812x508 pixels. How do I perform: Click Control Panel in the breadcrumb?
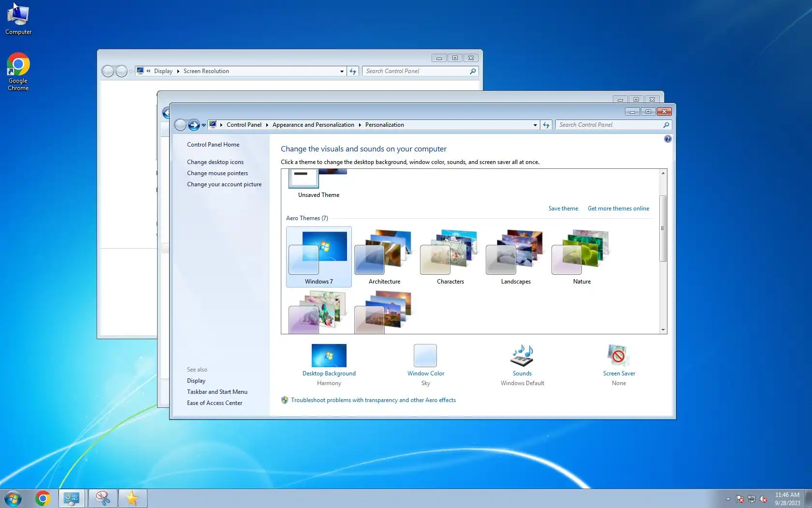(244, 125)
